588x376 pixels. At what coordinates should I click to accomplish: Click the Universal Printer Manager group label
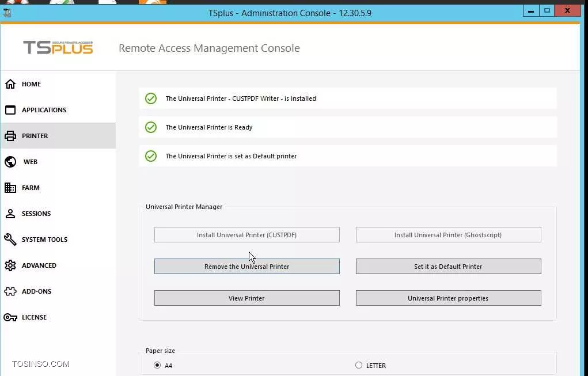click(x=184, y=207)
